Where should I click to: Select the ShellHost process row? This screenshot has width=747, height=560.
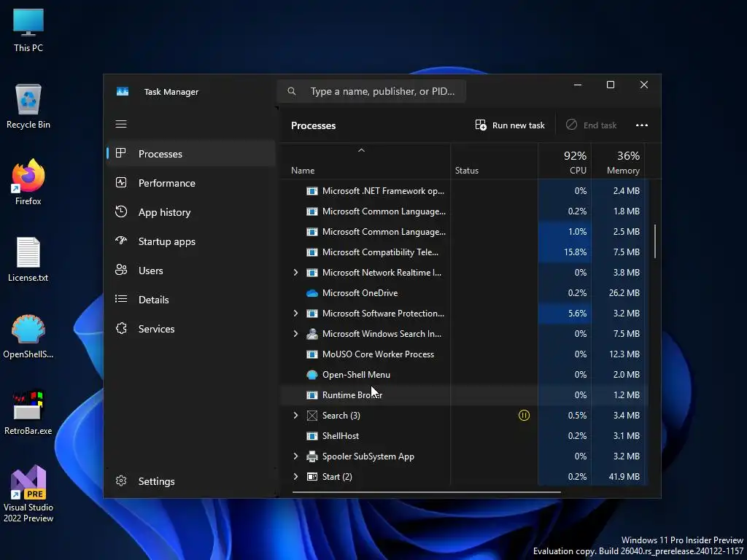tap(463, 436)
